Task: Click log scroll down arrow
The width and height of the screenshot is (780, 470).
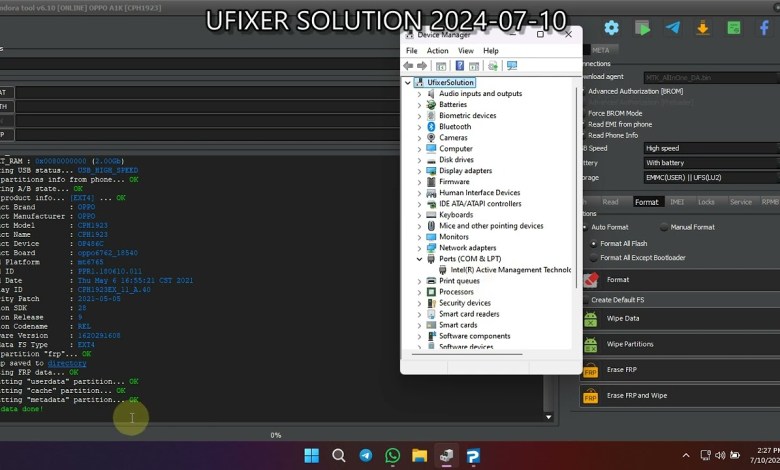Action: coord(549,417)
